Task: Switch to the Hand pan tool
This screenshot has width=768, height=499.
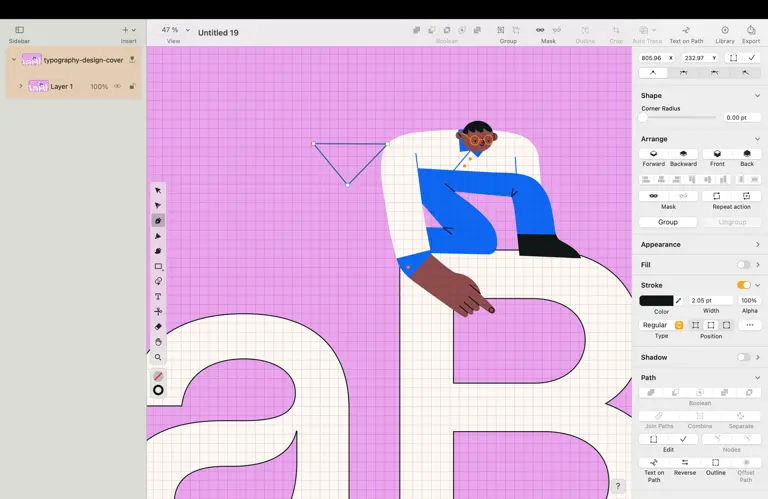Action: 158,342
